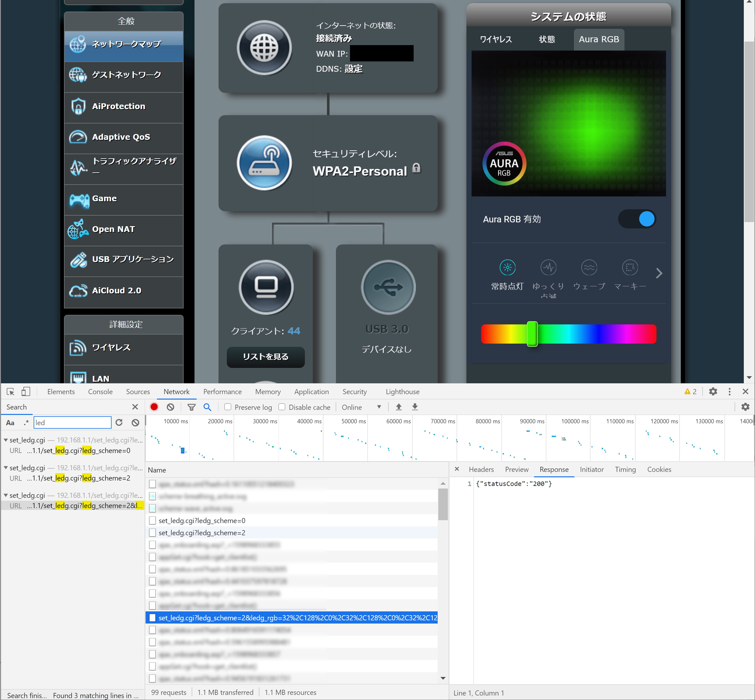Collapse the first set_ledg.cgi search result

click(6, 440)
